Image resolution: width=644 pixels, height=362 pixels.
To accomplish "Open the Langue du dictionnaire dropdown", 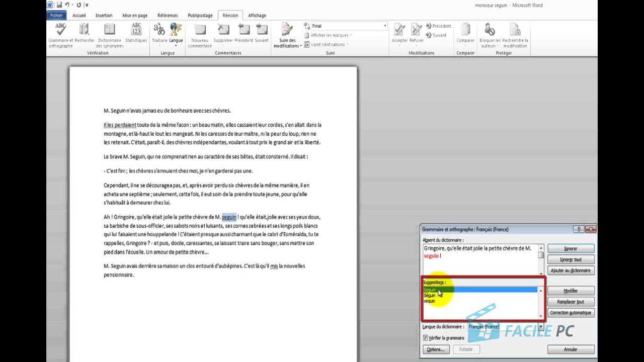I will coord(541,327).
